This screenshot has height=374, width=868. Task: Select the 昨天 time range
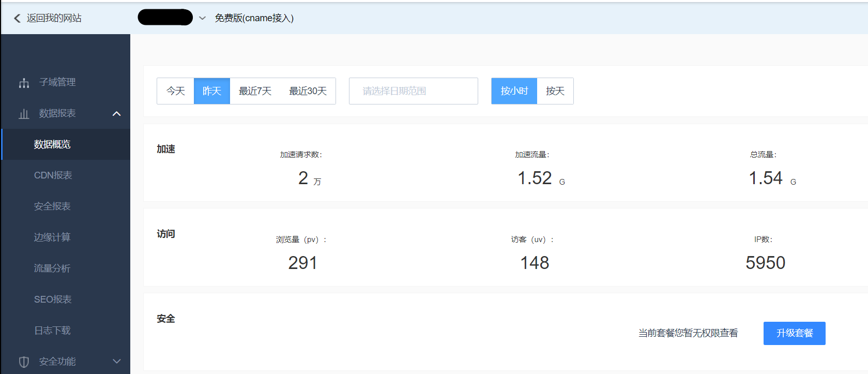(212, 91)
